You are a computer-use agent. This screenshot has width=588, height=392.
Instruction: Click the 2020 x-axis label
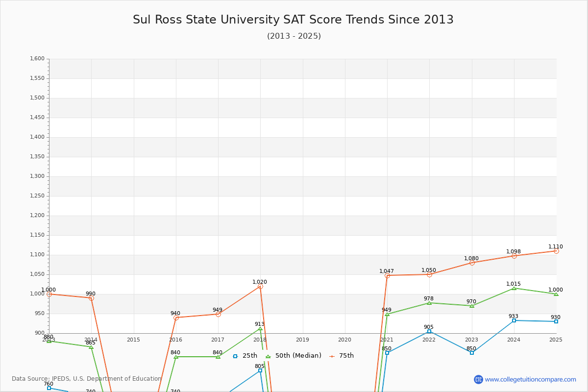pos(344,340)
